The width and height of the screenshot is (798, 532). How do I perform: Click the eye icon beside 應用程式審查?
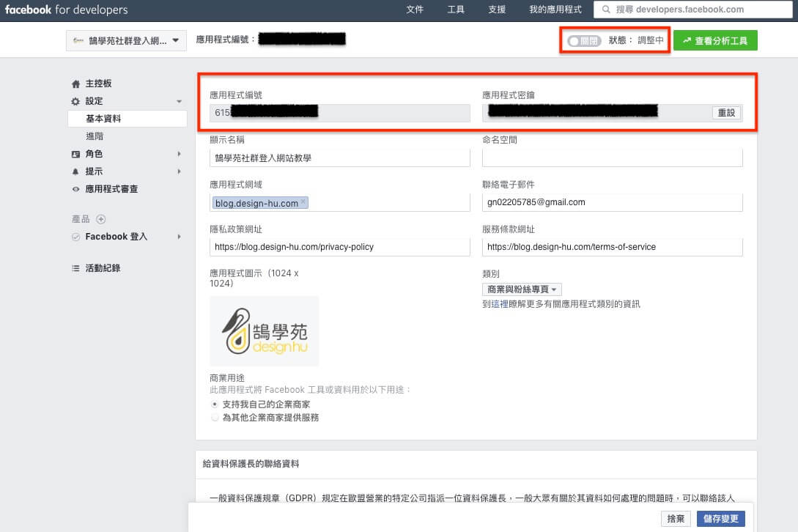pyautogui.click(x=75, y=189)
